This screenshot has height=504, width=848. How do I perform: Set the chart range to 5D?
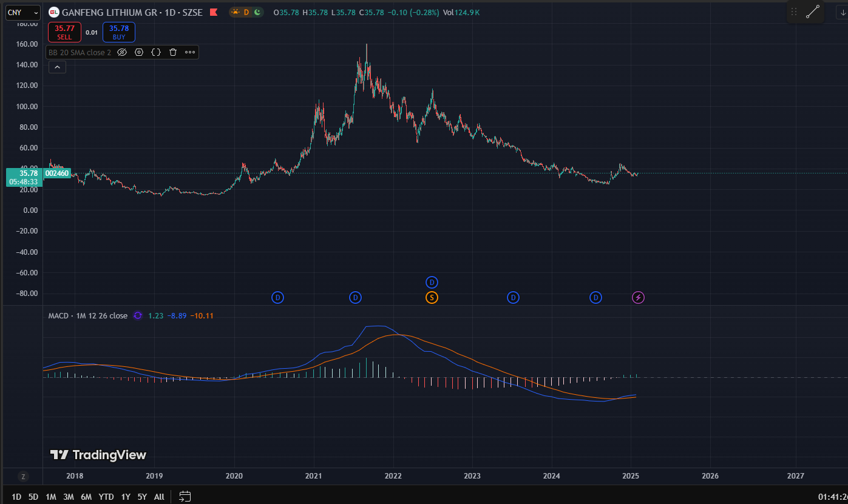(x=33, y=497)
